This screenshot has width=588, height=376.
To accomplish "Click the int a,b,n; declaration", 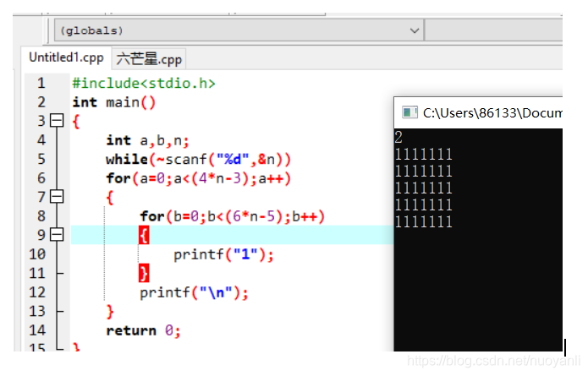I will click(148, 140).
